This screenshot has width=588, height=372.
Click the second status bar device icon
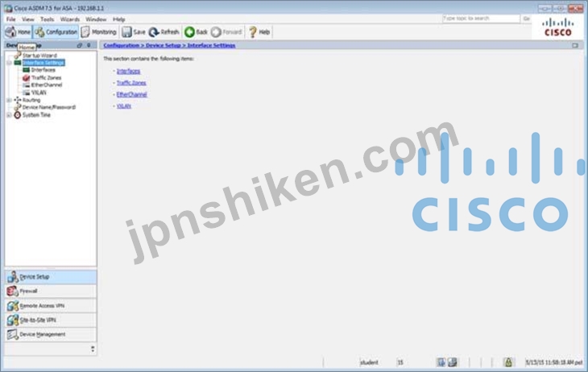tap(453, 362)
